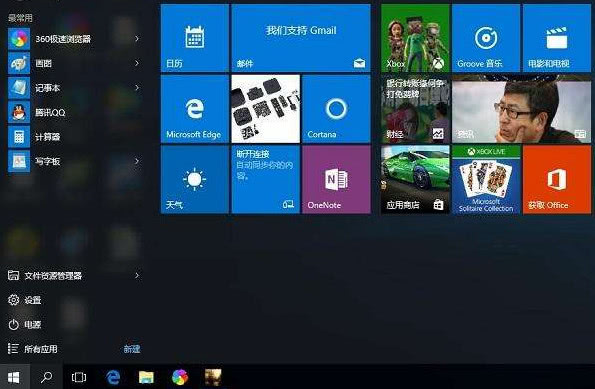This screenshot has width=595, height=389.
Task: Expand 文件资源管理器 submenu arrow
Action: pos(137,276)
